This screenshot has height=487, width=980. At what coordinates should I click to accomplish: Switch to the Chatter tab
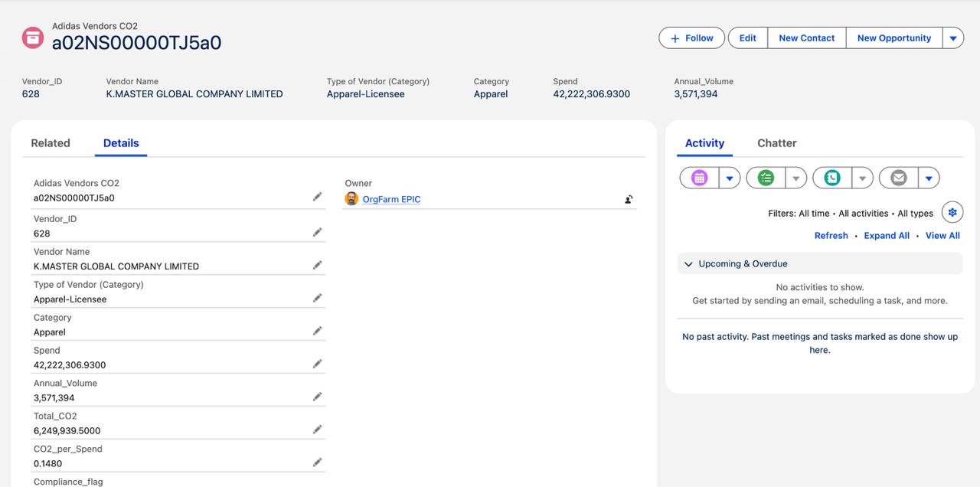click(x=776, y=143)
